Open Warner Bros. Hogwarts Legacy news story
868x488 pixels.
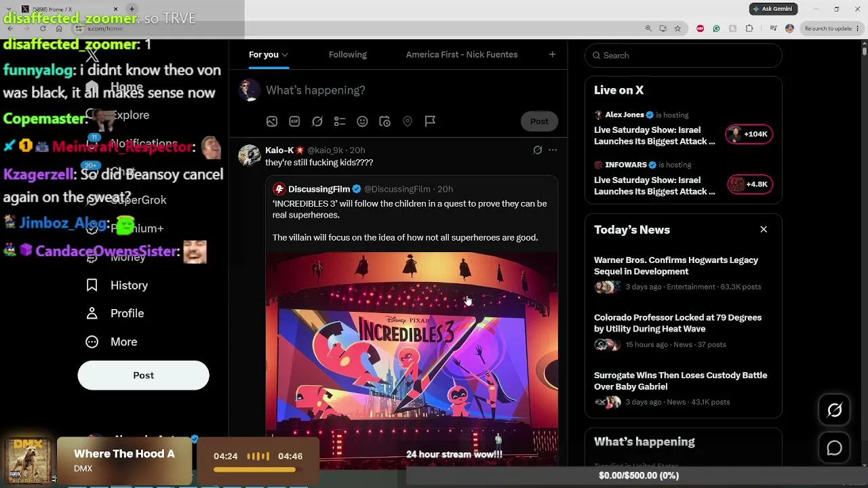(x=683, y=273)
